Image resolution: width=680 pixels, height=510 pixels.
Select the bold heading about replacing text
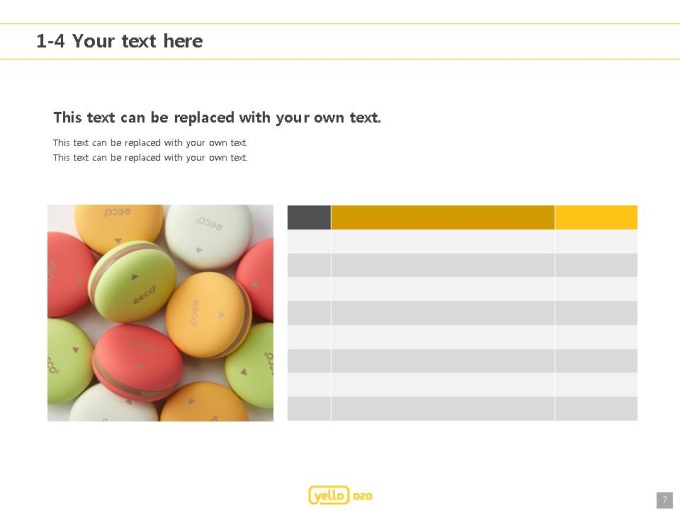[217, 118]
